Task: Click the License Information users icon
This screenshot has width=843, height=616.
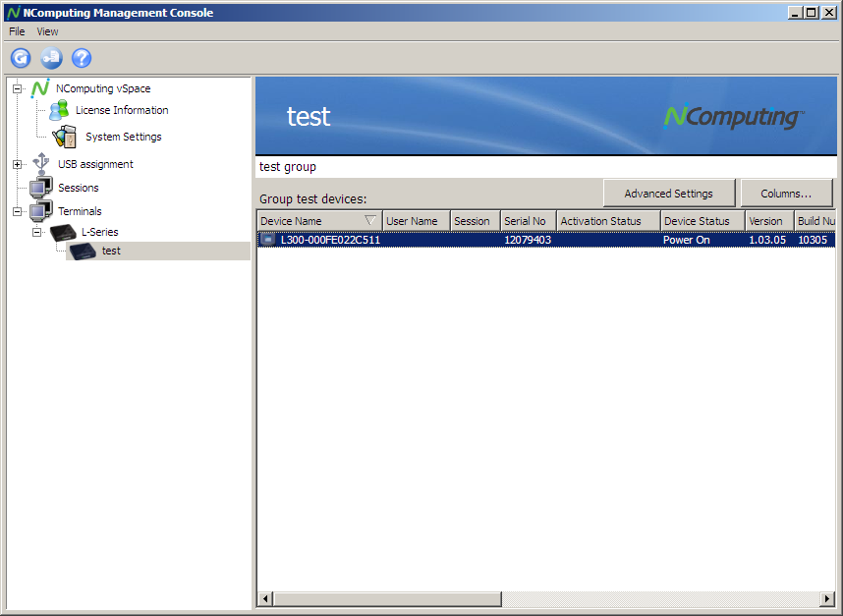Action: [59, 110]
